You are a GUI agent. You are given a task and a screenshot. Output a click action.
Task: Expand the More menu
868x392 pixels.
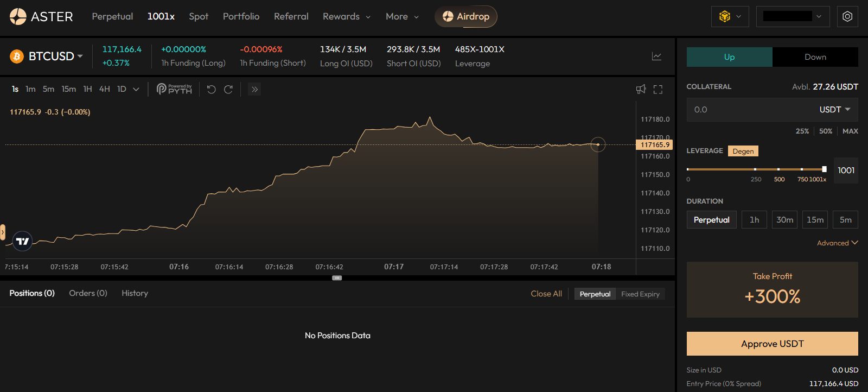(403, 17)
